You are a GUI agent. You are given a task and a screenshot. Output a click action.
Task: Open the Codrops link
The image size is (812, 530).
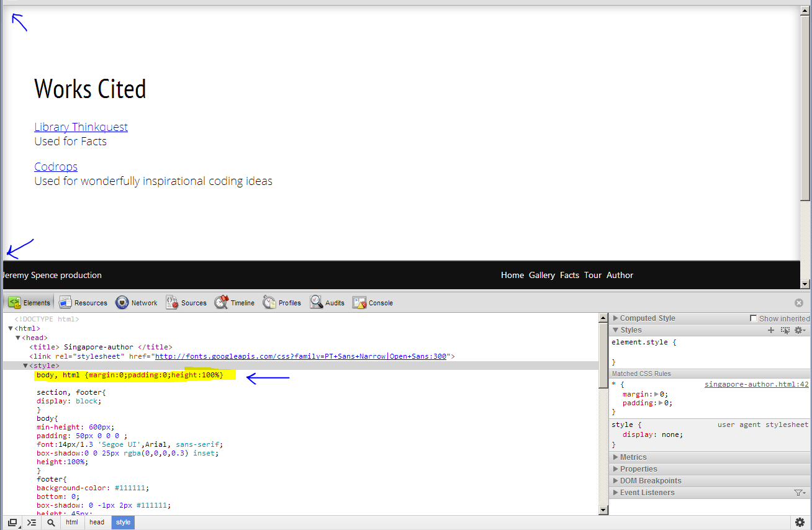56,167
